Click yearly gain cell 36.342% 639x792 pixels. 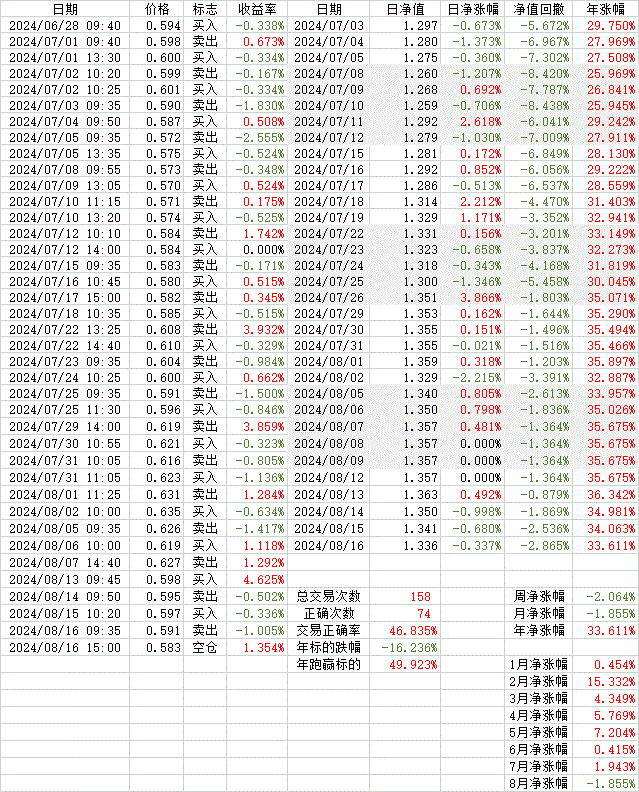pos(611,494)
